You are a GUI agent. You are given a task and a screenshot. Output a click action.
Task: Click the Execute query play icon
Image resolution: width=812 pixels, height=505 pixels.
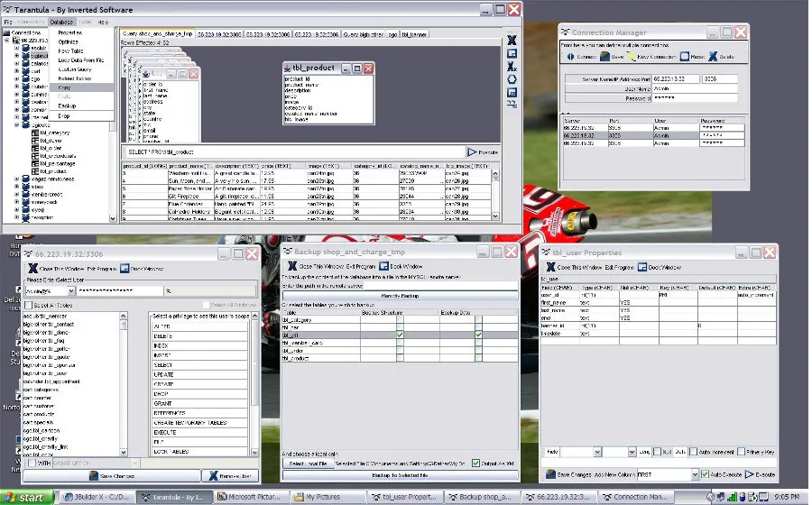[x=472, y=152]
